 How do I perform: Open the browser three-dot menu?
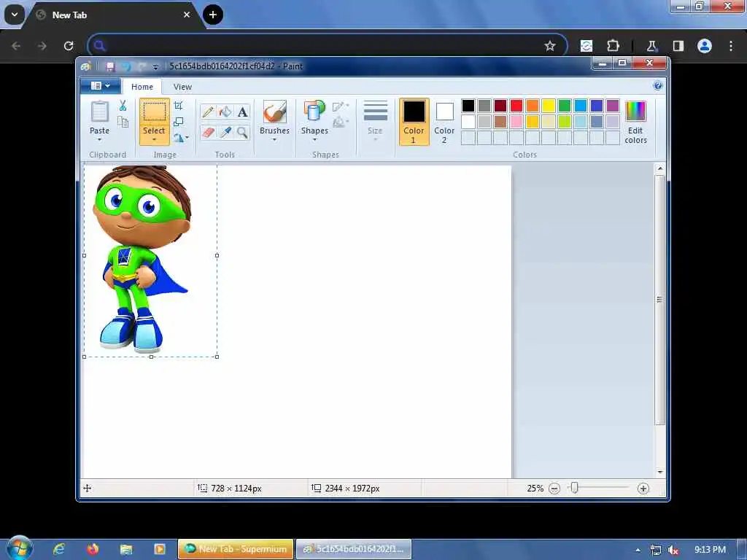731,46
